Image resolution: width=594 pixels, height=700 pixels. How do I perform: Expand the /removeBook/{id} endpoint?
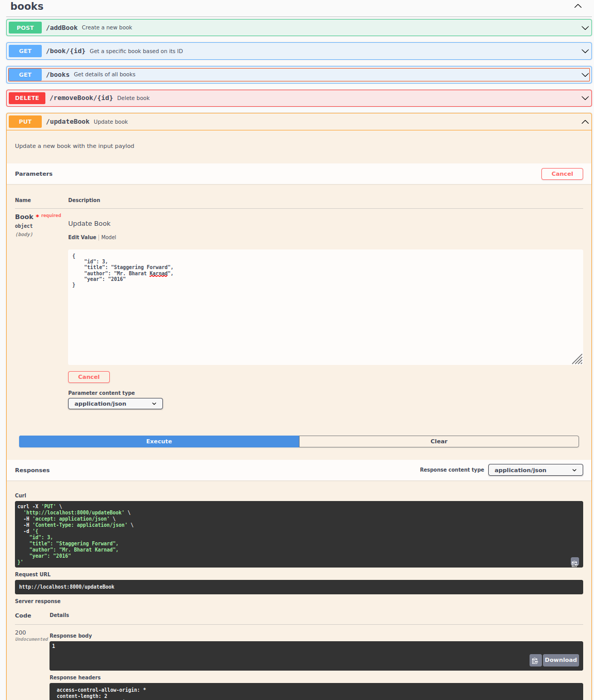tap(585, 98)
